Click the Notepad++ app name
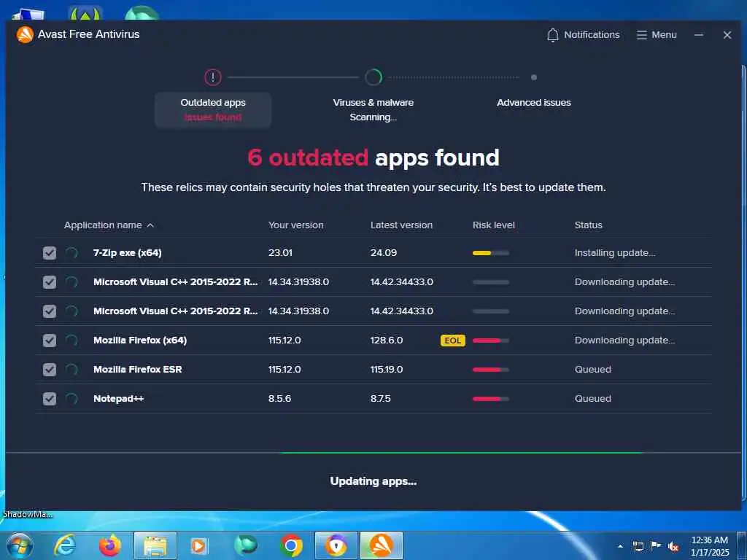The image size is (747, 560). point(119,399)
